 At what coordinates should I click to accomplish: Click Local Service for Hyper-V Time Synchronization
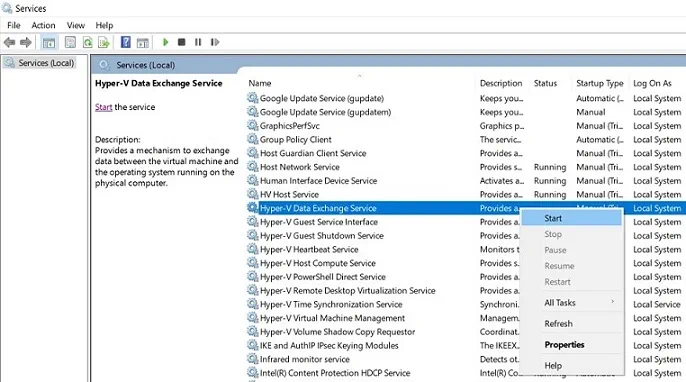pyautogui.click(x=657, y=305)
